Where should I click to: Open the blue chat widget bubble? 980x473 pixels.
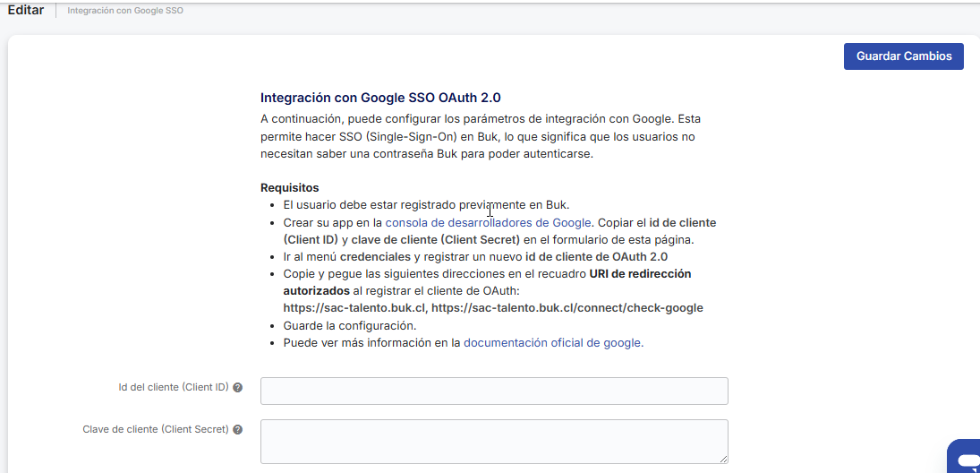pos(967,458)
